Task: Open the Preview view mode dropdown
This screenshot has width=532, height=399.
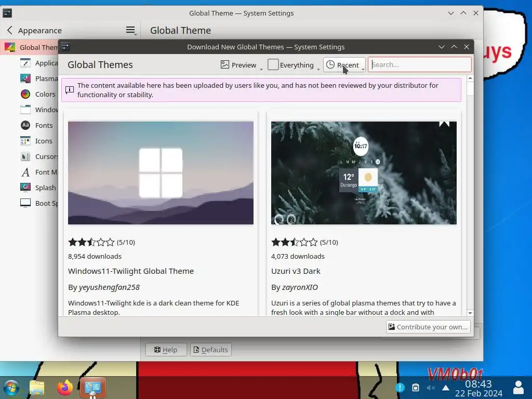Action: coord(241,65)
